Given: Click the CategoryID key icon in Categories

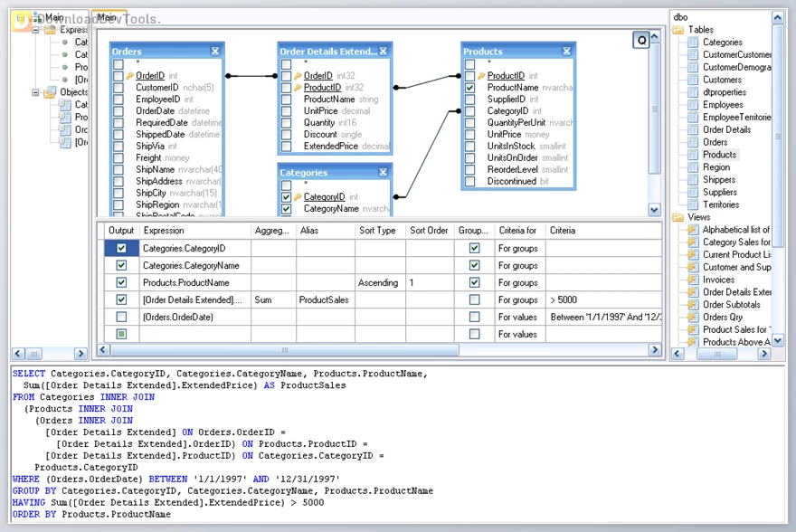Looking at the screenshot, I should [298, 197].
